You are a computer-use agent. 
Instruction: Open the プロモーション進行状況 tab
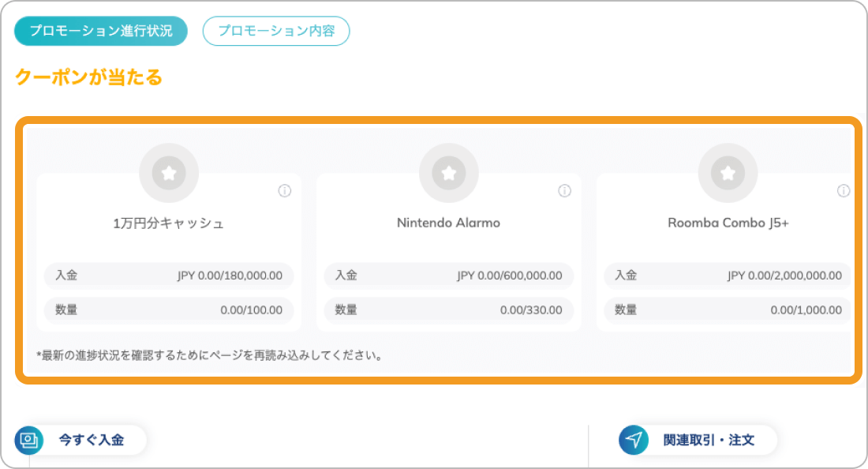[101, 31]
